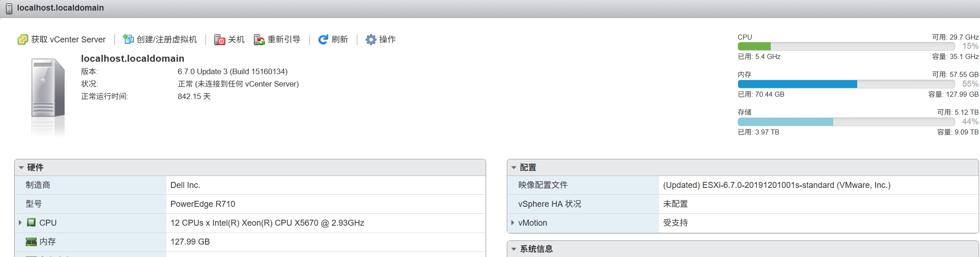
Task: Click the host icon beside the localhost.localdomain title
Action: tap(9, 8)
